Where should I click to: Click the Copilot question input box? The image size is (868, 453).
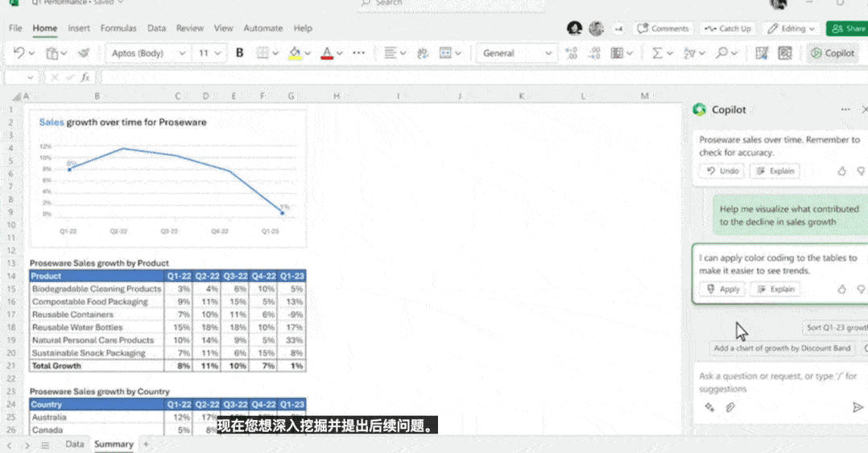773,381
